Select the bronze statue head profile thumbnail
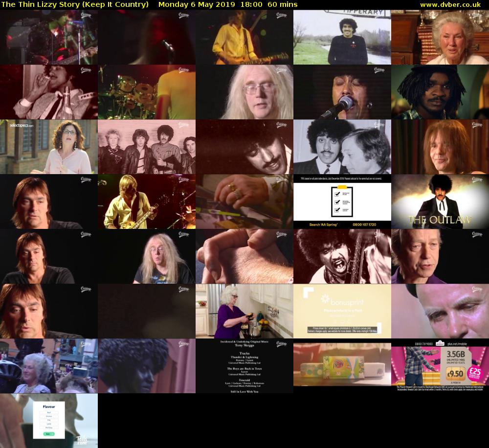The image size is (489, 448). 147,366
